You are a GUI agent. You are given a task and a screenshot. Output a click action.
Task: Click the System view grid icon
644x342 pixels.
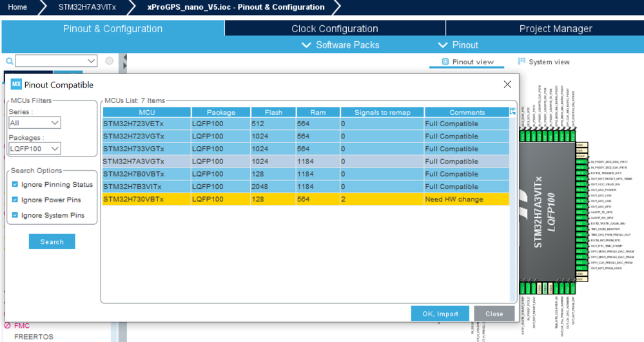point(522,62)
